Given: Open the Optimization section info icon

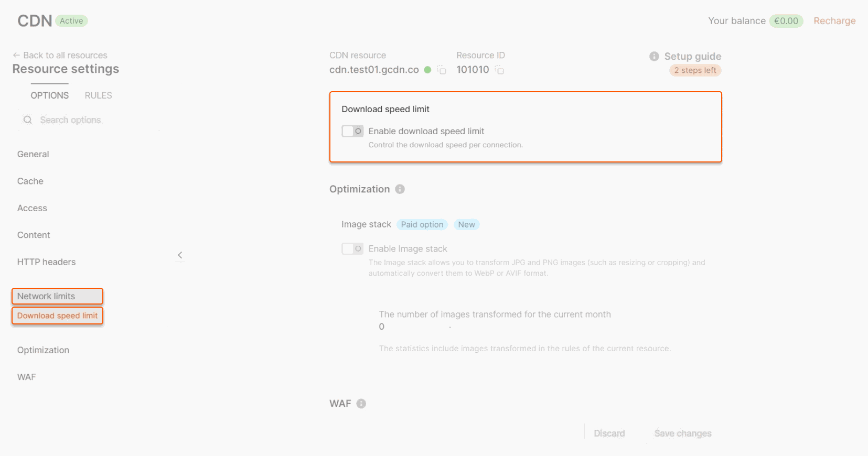Looking at the screenshot, I should 400,189.
